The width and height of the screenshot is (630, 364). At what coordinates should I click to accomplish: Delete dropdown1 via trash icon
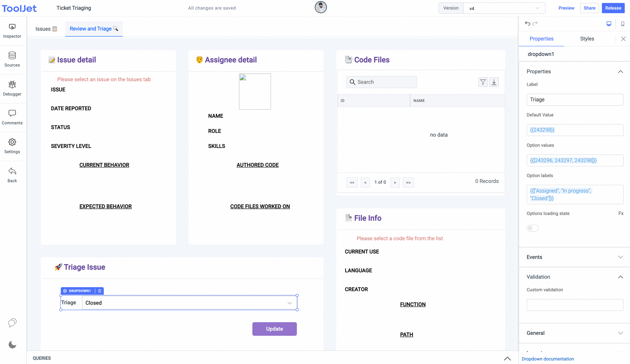coord(100,291)
